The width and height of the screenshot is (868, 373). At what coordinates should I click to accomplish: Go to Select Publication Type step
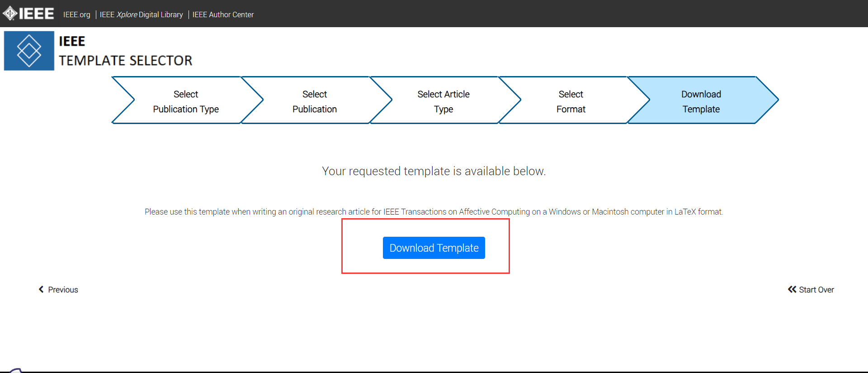point(186,101)
